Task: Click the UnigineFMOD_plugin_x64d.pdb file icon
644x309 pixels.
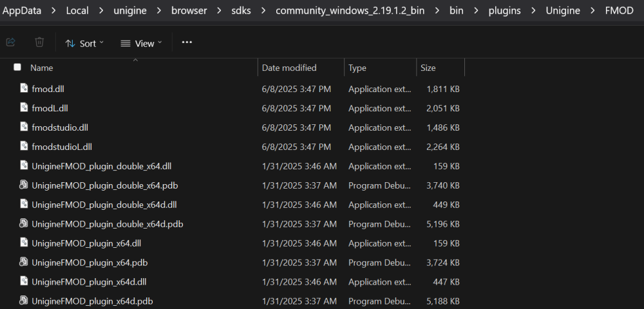Action: (24, 301)
